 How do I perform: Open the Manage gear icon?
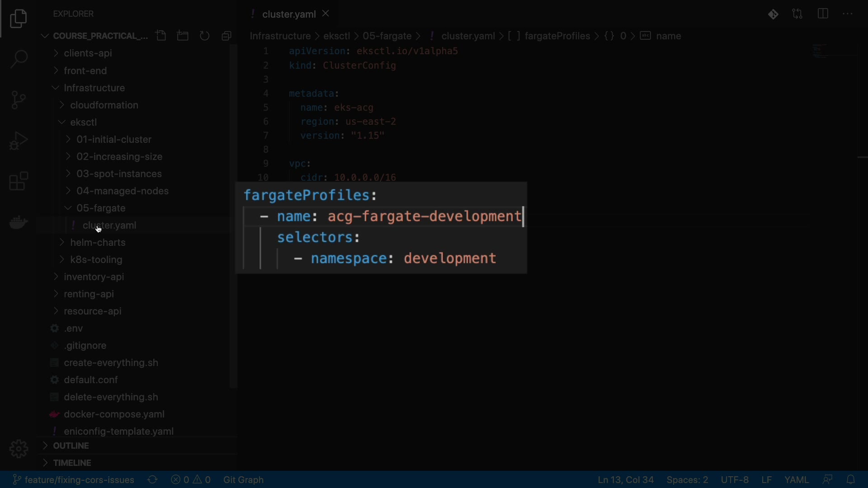pyautogui.click(x=19, y=449)
